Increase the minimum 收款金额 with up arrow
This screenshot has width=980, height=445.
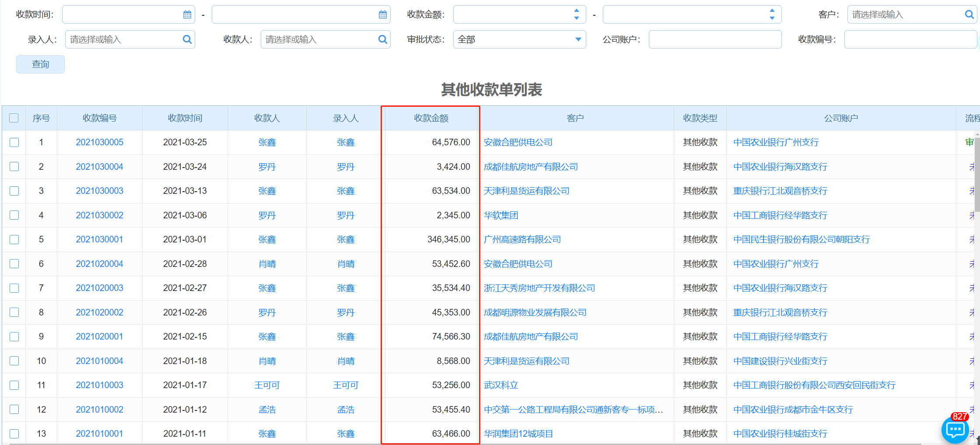pos(577,11)
